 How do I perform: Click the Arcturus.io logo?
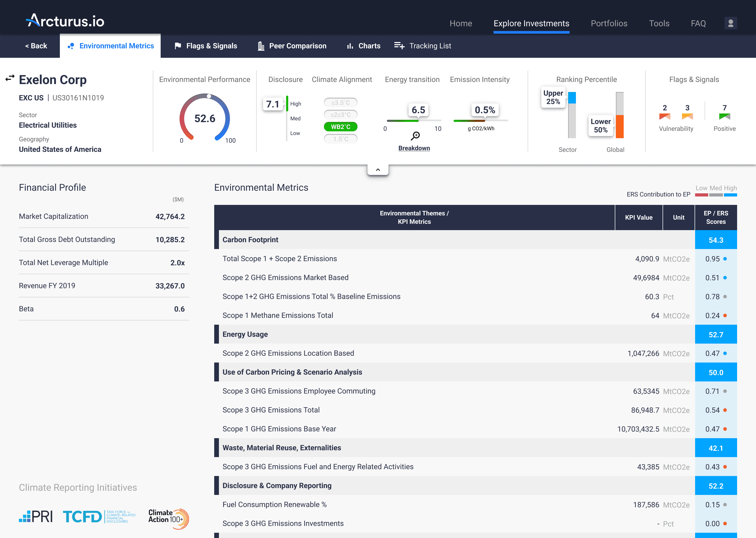click(x=65, y=21)
